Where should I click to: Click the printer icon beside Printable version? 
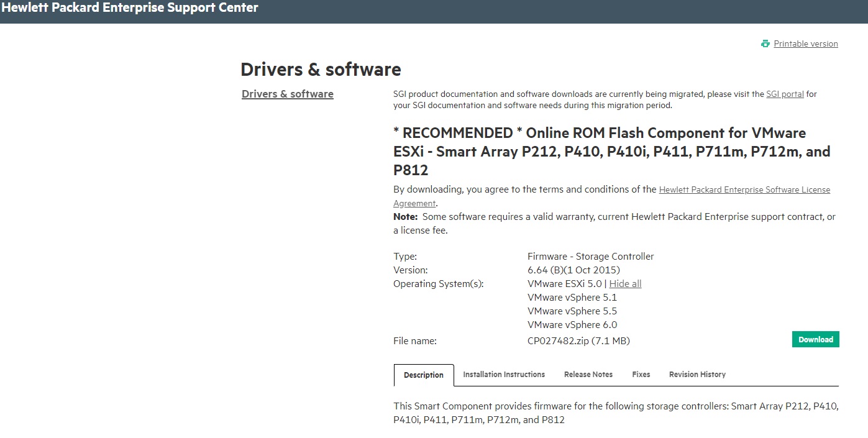click(765, 43)
